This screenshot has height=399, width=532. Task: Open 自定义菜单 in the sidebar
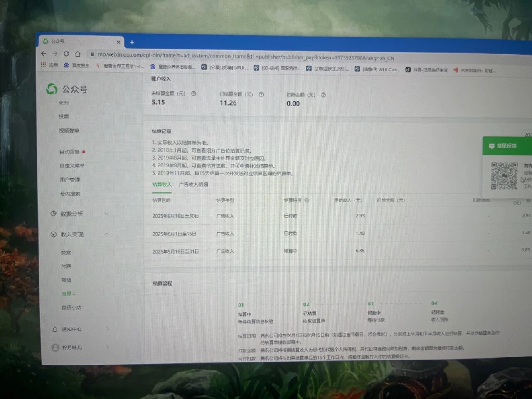72,166
